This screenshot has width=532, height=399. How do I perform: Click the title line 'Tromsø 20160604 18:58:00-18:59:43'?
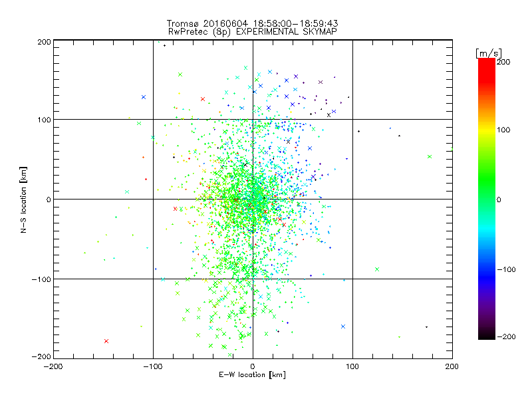253,23
